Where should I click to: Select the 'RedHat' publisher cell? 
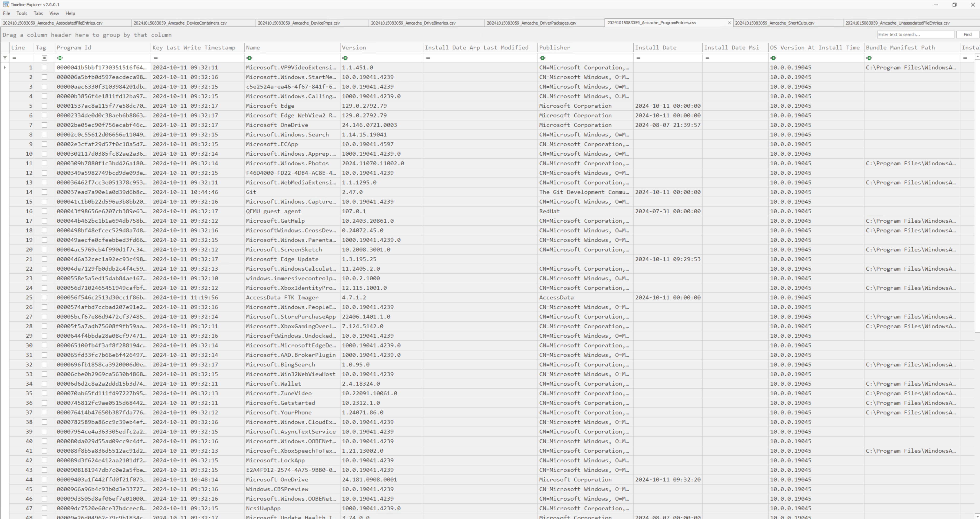coord(586,211)
